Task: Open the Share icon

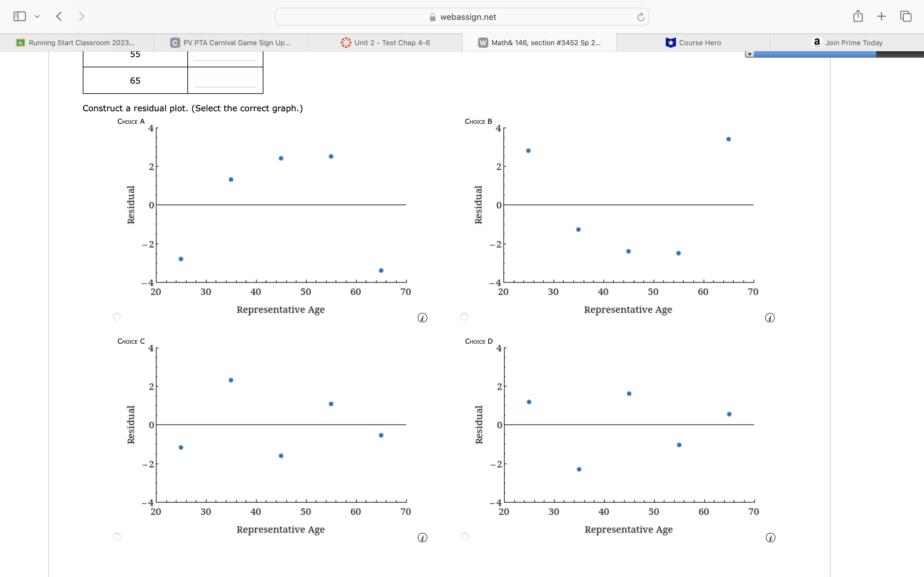Action: pyautogui.click(x=858, y=16)
